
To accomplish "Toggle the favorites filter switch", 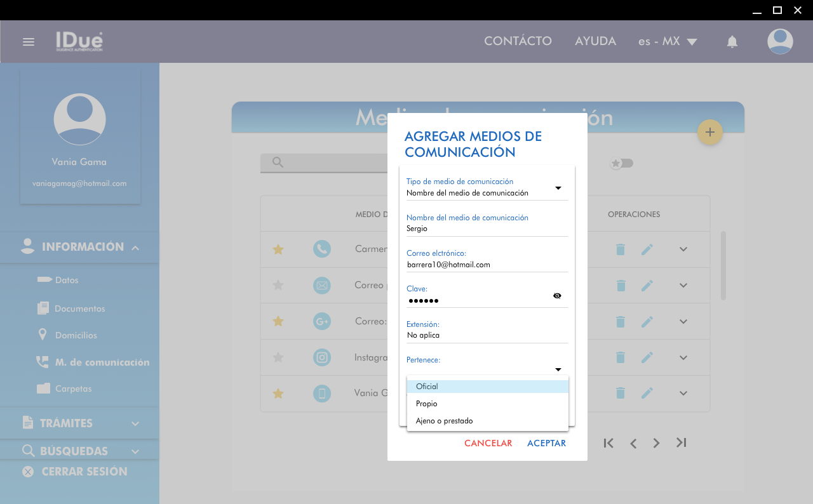I will [622, 164].
